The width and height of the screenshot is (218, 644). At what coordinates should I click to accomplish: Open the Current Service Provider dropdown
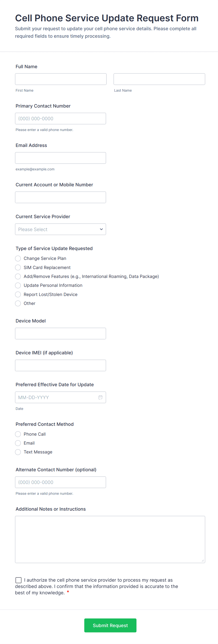[x=60, y=229]
